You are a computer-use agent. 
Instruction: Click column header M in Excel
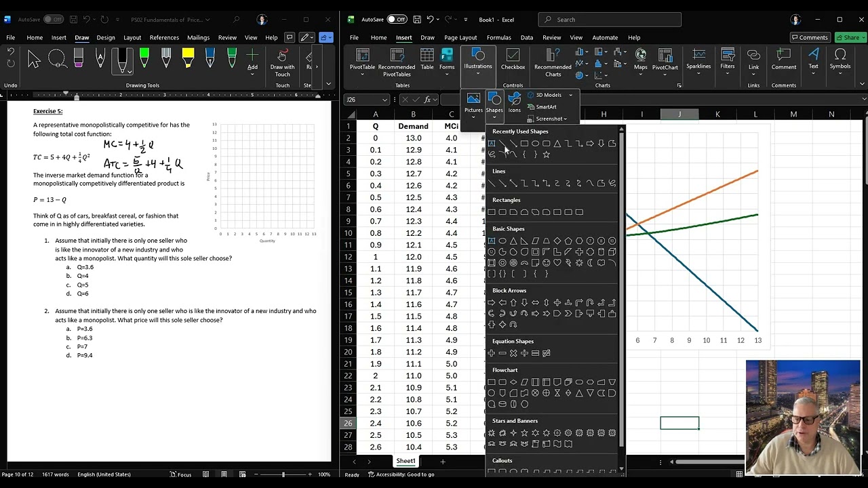click(x=793, y=114)
